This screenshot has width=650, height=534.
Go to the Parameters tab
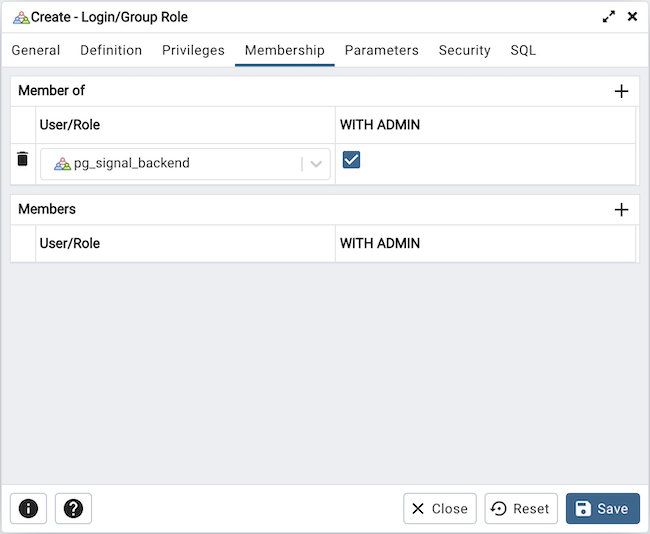[381, 50]
